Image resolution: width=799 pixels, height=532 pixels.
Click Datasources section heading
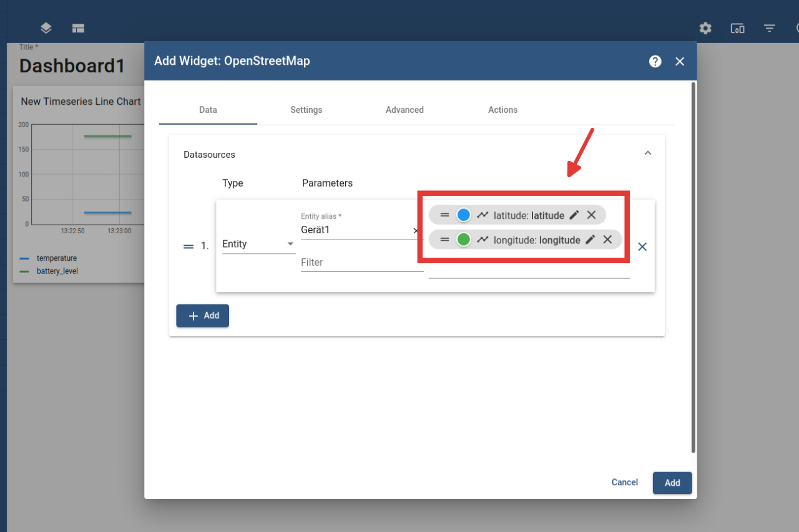click(x=209, y=155)
